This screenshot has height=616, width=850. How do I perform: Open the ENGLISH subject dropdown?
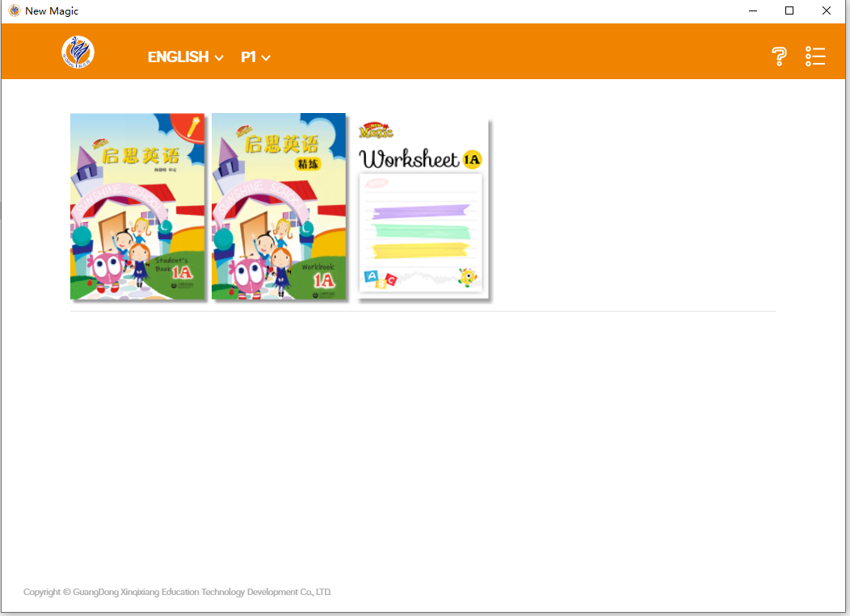[x=185, y=57]
